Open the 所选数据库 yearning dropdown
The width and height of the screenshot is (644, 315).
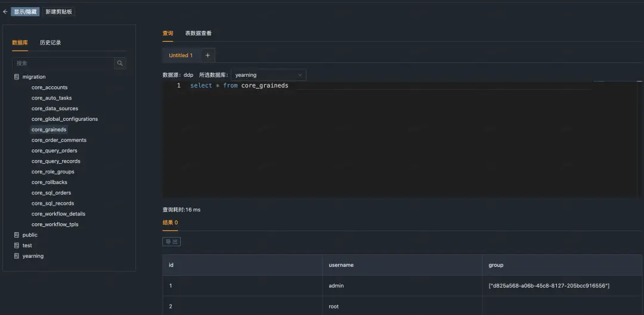point(268,75)
